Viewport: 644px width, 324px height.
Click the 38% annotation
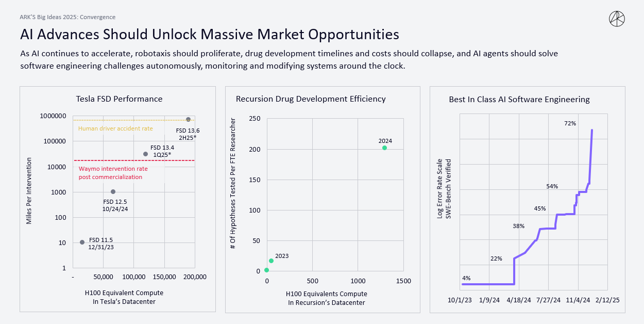[518, 226]
